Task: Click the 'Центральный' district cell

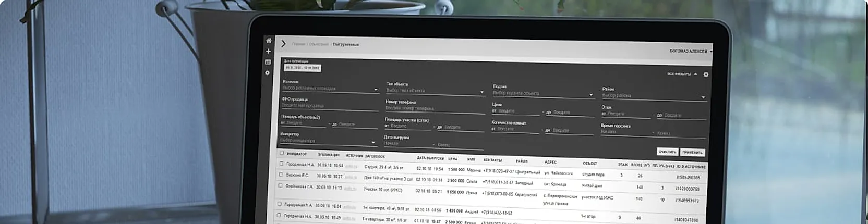Action: (x=527, y=171)
